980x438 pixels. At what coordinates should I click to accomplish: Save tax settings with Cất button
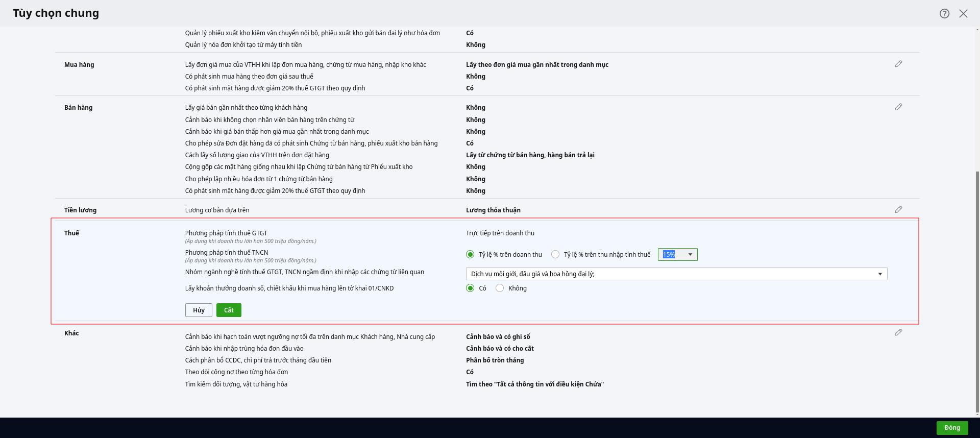(x=229, y=310)
